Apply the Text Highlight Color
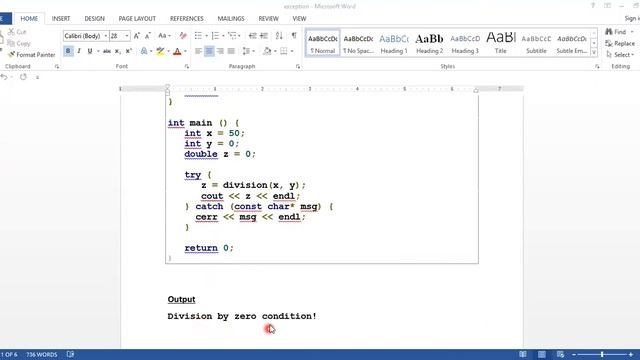 click(x=160, y=51)
